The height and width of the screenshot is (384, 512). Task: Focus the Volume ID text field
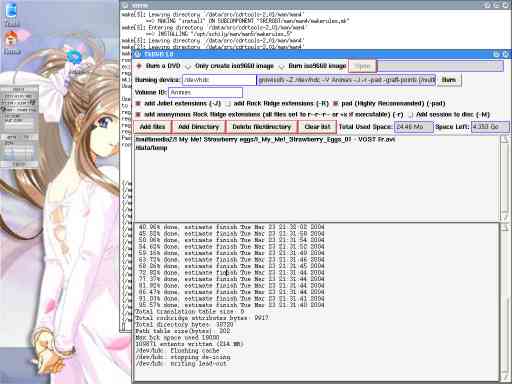205,92
